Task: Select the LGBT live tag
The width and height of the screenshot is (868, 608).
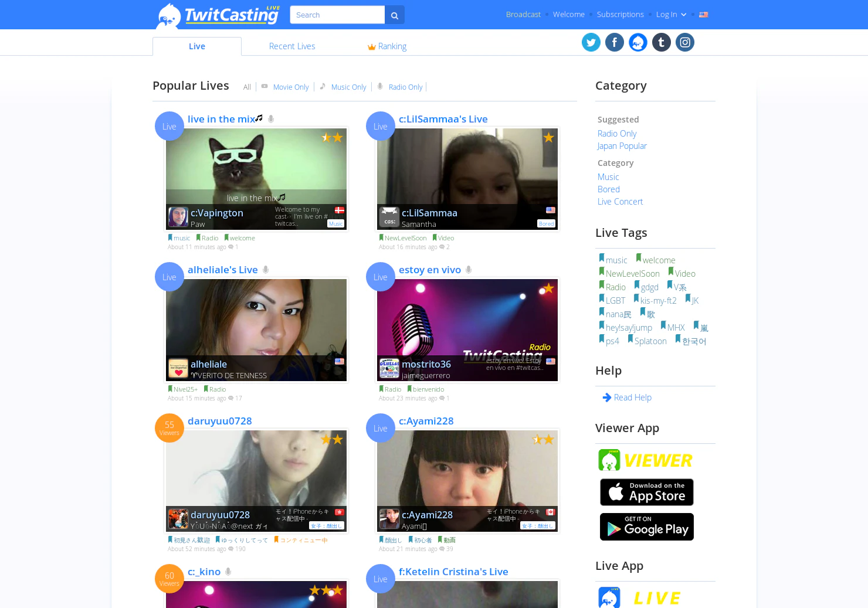Action: 615,301
